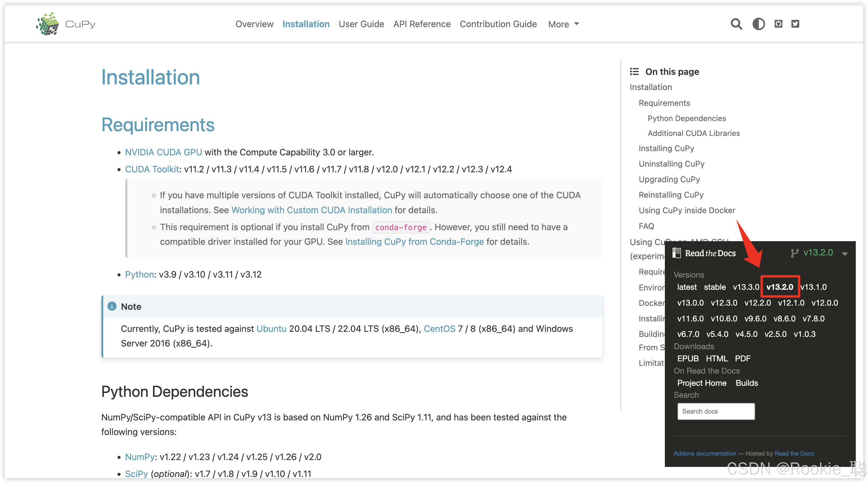Open the User Guide tab

coord(361,24)
